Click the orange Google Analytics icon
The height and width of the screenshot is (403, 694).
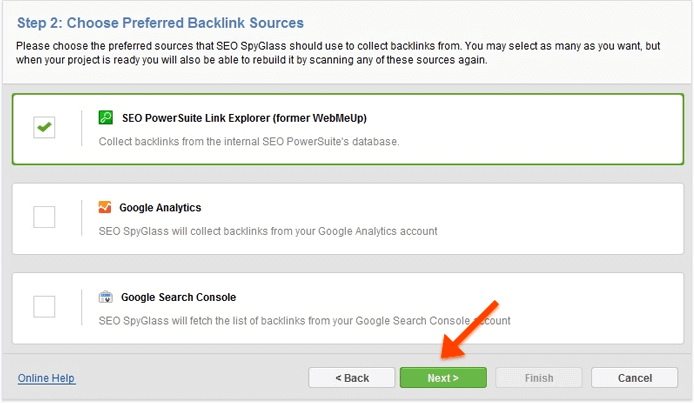(x=105, y=208)
